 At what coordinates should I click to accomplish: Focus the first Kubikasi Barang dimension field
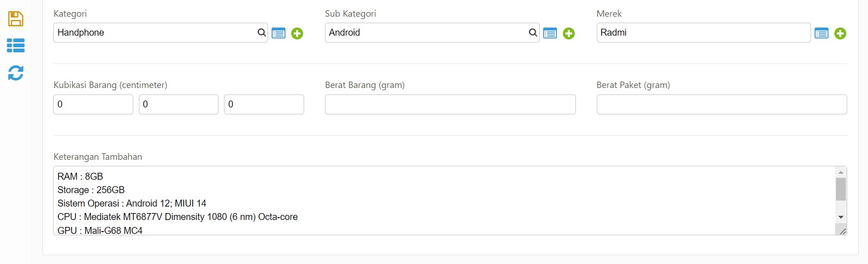(93, 104)
